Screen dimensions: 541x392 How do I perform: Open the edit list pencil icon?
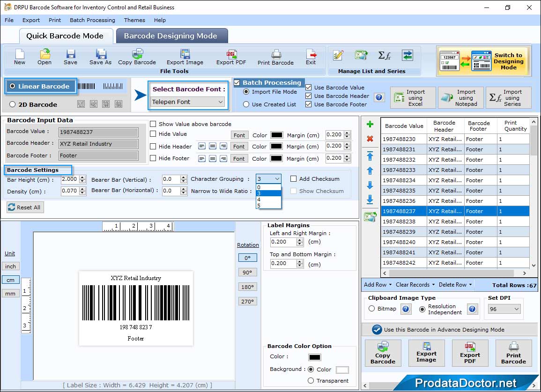point(338,55)
